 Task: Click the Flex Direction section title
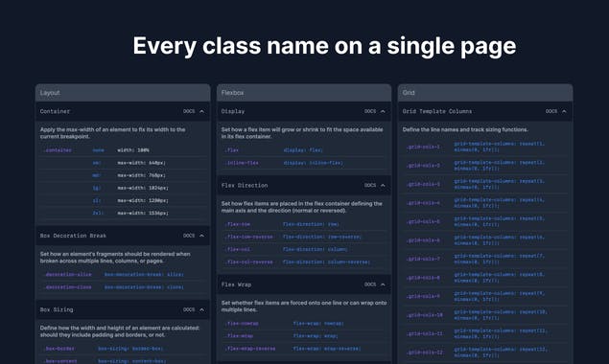245,186
